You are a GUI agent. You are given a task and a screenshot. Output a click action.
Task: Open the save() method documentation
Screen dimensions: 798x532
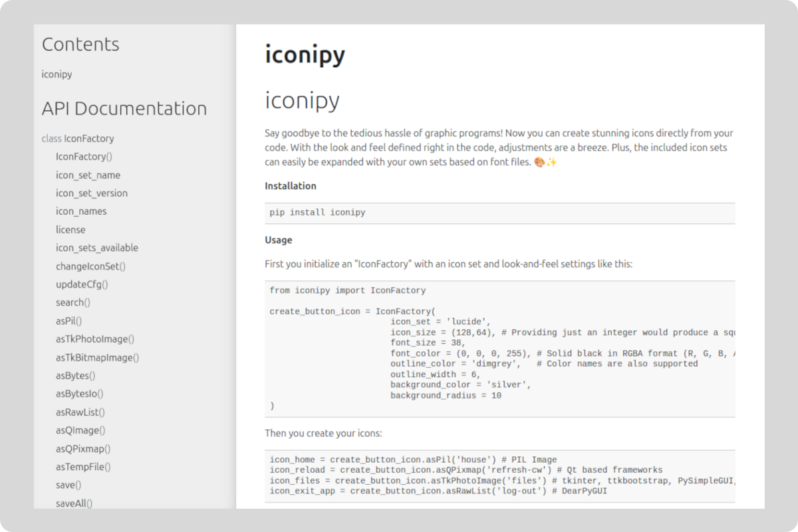coord(68,485)
